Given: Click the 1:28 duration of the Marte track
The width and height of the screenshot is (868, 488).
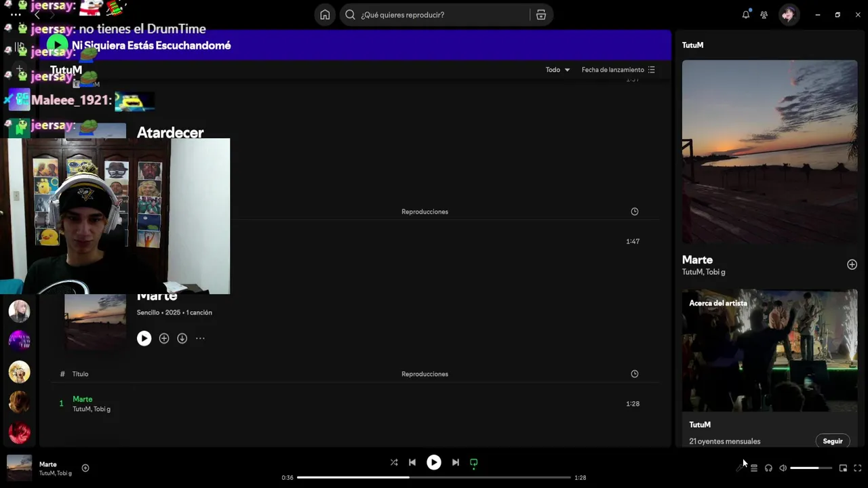Looking at the screenshot, I should (633, 404).
